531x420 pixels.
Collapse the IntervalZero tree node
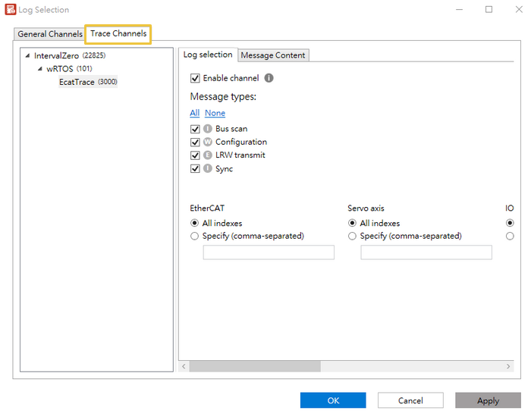pyautogui.click(x=27, y=55)
